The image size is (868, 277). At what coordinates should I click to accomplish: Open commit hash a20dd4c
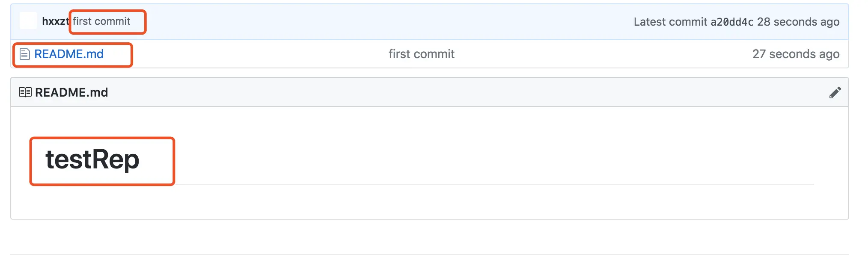(732, 22)
